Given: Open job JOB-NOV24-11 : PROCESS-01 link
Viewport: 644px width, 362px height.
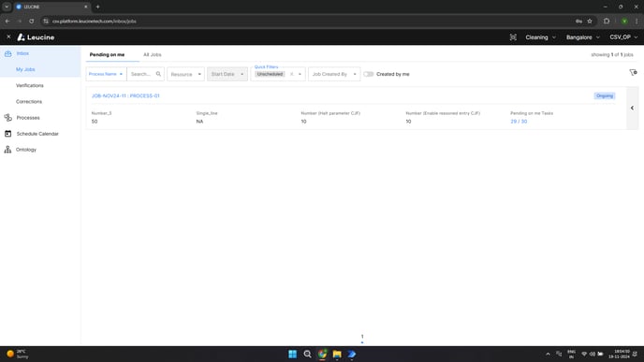Looking at the screenshot, I should [125, 96].
